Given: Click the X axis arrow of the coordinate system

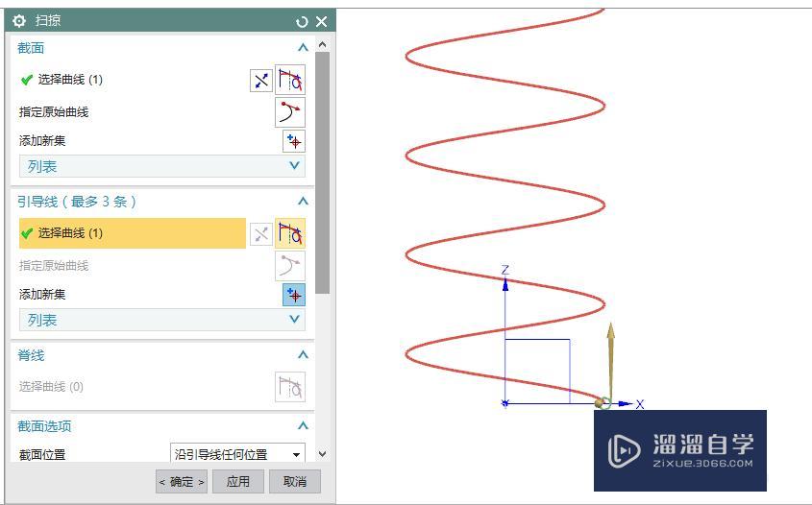Looking at the screenshot, I should pos(627,403).
